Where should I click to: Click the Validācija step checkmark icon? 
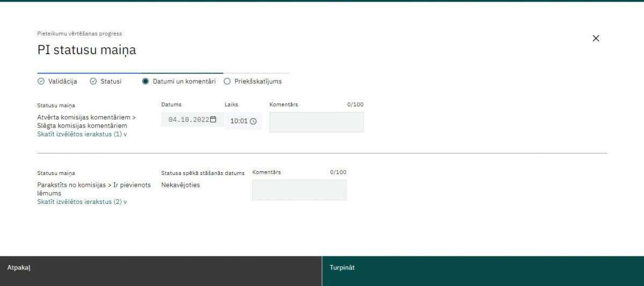coord(41,82)
